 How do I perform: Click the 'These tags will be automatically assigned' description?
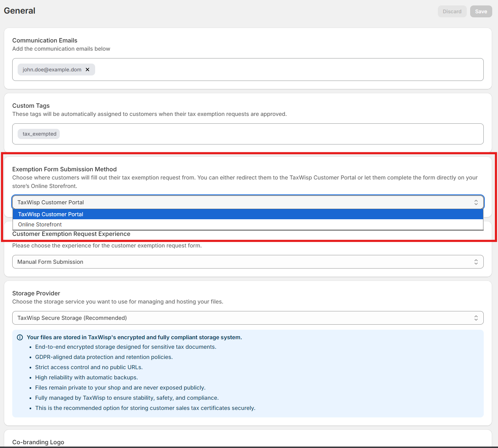tap(149, 114)
